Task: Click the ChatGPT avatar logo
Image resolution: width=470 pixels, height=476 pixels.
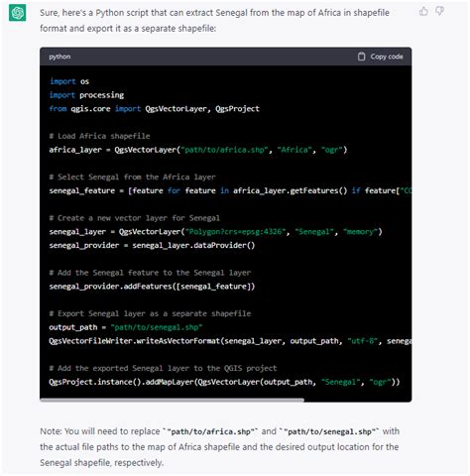Action: [x=17, y=13]
